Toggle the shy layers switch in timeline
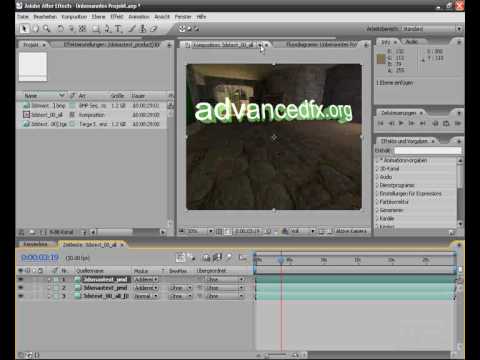Screen dimensions: 480x360 pos(206,258)
